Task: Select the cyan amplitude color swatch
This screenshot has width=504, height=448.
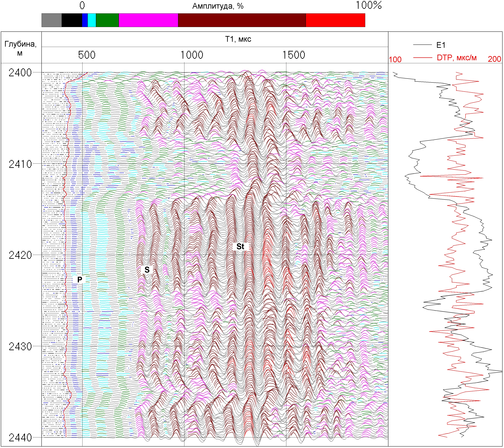Action: coord(92,20)
